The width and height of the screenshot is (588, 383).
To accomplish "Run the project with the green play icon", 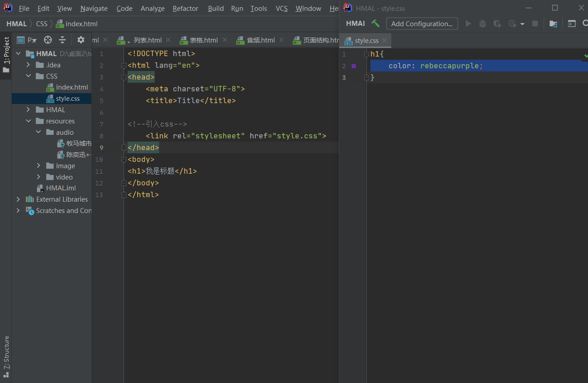I will tap(469, 24).
